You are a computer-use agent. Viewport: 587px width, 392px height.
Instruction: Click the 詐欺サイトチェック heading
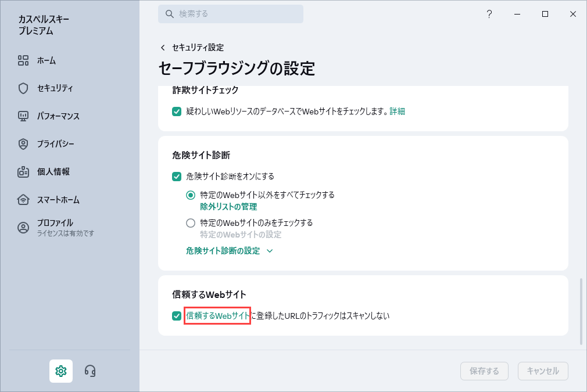click(x=205, y=90)
